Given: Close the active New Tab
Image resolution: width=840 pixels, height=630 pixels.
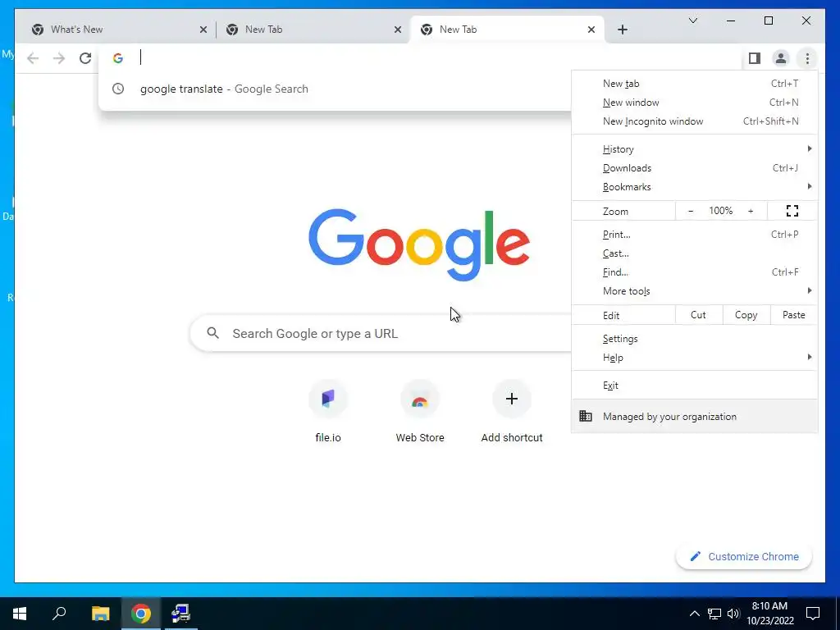Looking at the screenshot, I should (591, 30).
